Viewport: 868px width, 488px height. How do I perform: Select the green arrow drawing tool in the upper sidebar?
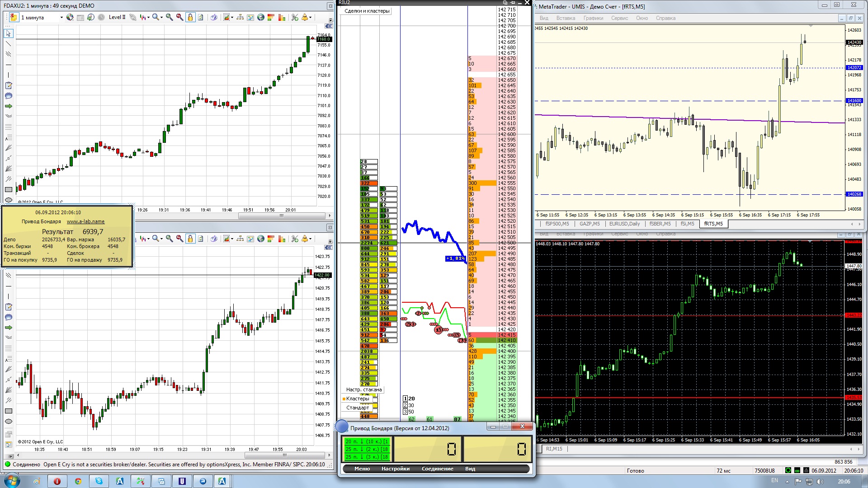[8, 106]
